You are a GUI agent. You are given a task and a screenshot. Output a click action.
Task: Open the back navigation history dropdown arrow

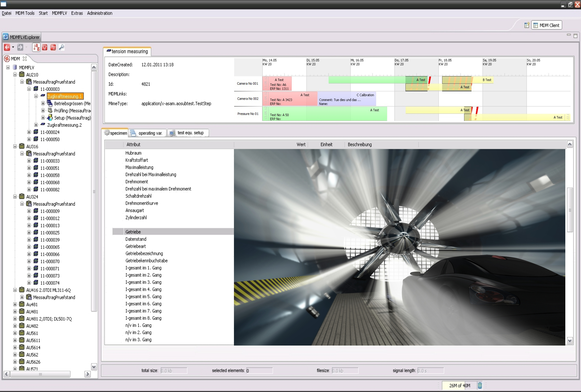pyautogui.click(x=13, y=47)
